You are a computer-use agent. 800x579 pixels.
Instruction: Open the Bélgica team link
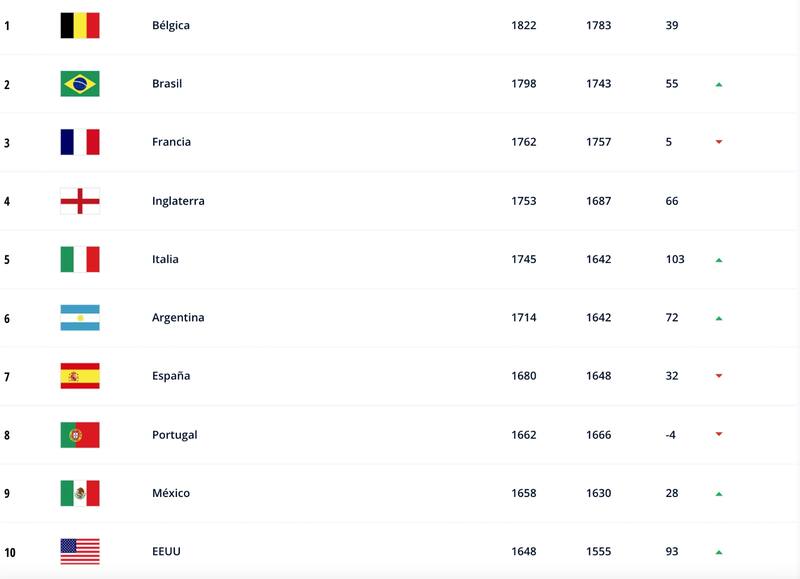point(171,25)
